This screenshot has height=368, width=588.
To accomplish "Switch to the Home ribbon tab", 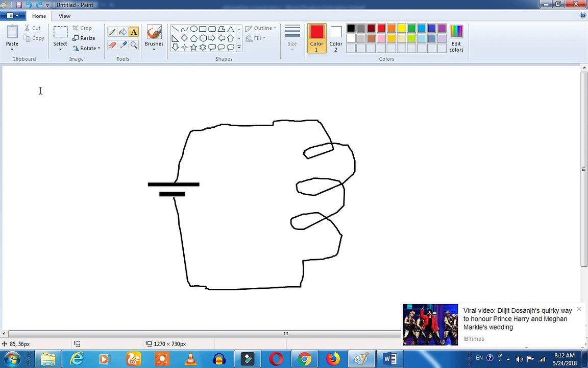I will 39,16.
